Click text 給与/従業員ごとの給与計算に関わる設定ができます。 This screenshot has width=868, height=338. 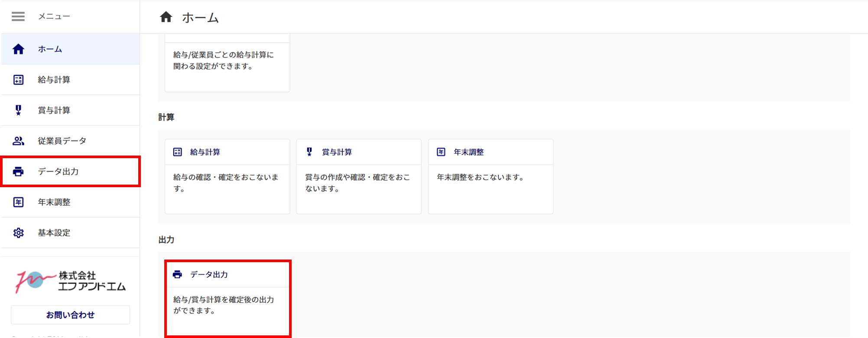click(224, 61)
